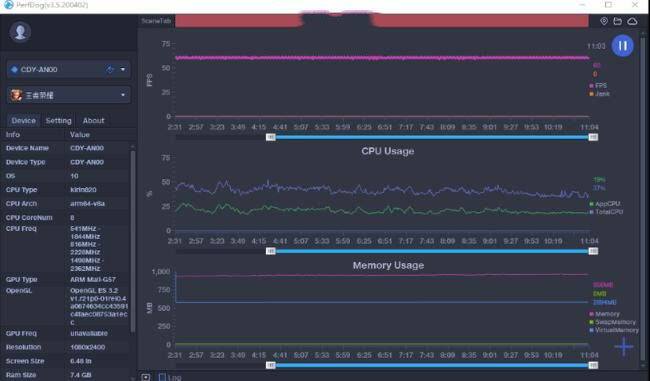This screenshot has width=650, height=381.
Task: Click left handle of FPS range slider
Action: (x=270, y=137)
